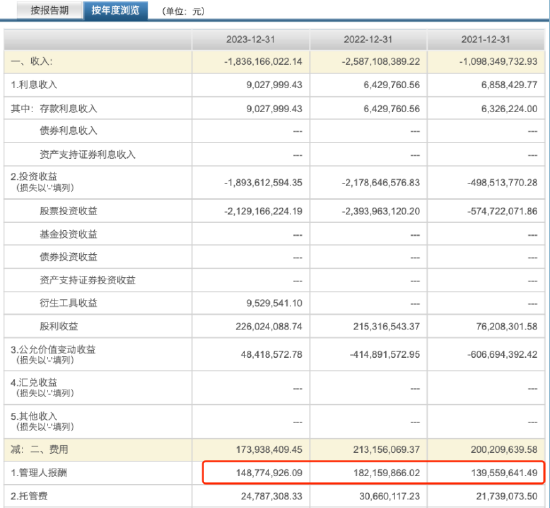Select the 4.汇兑收益 row label
The image size is (550, 508).
[x=34, y=382]
